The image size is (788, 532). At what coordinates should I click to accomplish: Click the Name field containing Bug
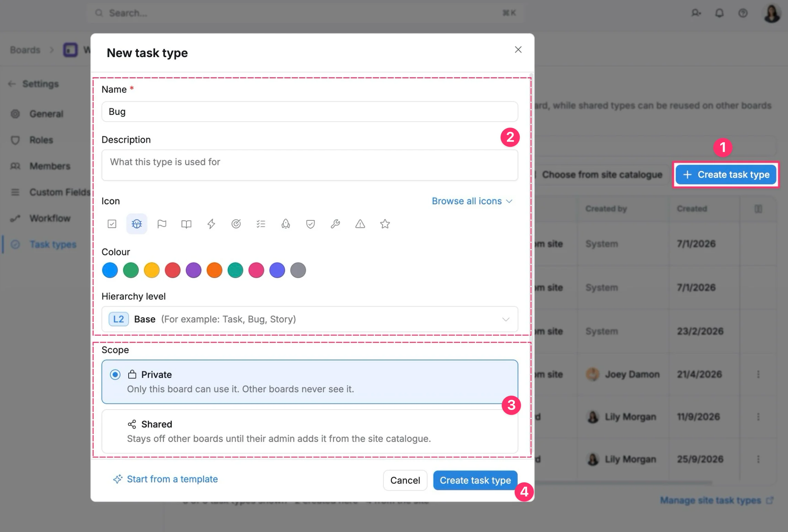tap(310, 112)
